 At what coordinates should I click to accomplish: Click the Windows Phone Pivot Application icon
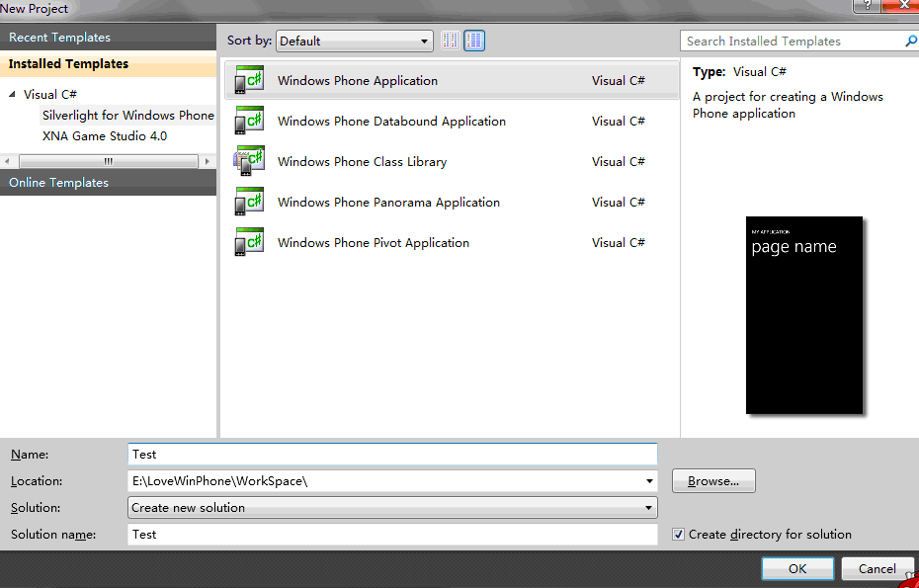coord(249,242)
